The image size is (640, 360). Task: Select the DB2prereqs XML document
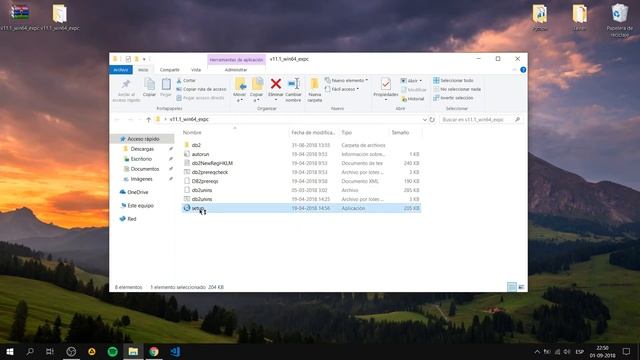(301, 181)
